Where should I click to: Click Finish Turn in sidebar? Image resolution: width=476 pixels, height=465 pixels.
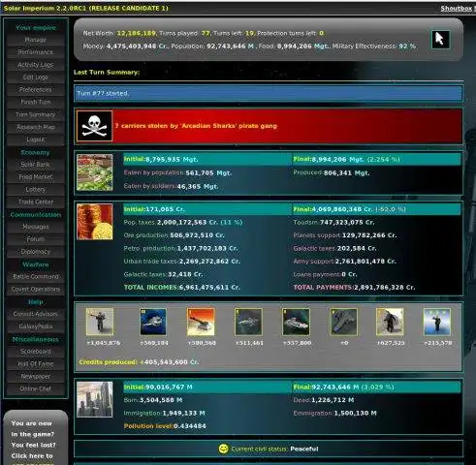pyautogui.click(x=36, y=102)
